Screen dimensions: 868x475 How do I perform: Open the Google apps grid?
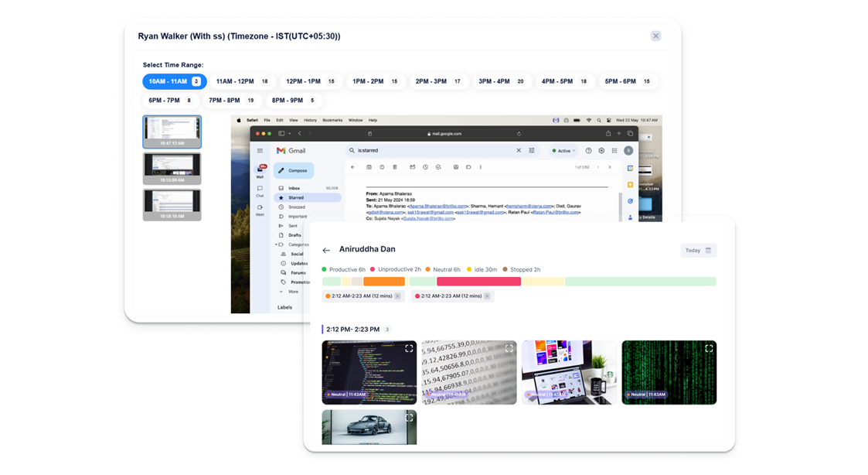614,151
